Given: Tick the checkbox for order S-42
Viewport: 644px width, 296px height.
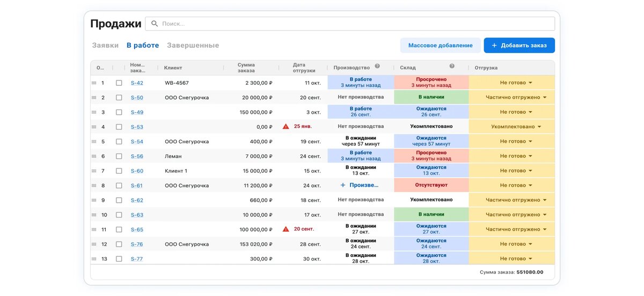Looking at the screenshot, I should pyautogui.click(x=119, y=83).
